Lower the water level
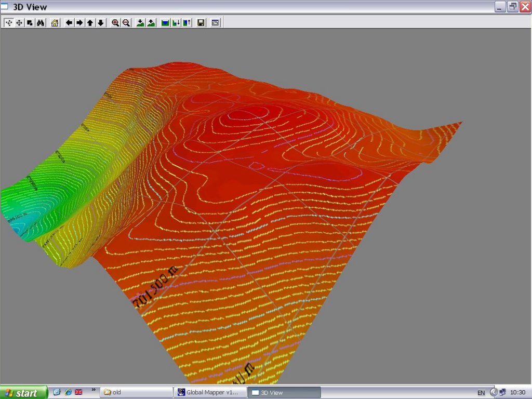Viewport: 532px width, 399px height. 176,23
